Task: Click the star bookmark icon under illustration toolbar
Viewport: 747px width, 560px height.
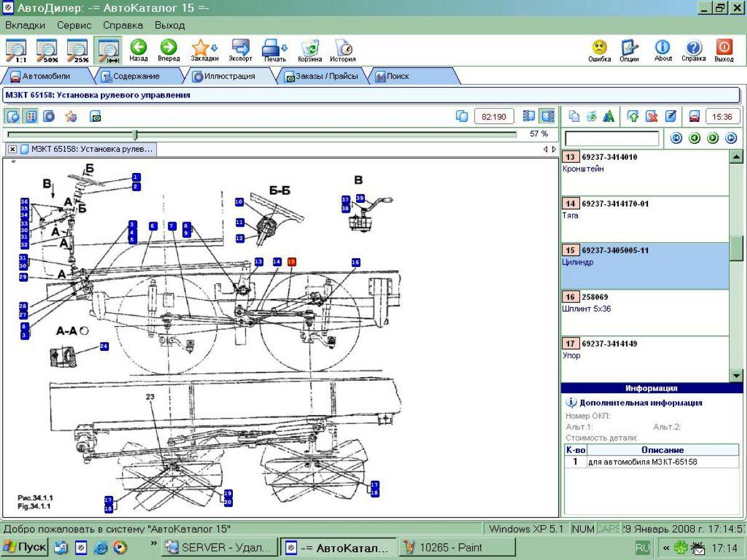Action: point(71,116)
